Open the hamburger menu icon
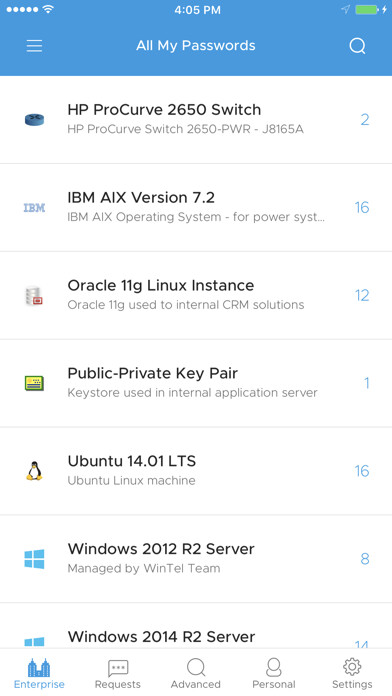392x696 pixels. (34, 46)
